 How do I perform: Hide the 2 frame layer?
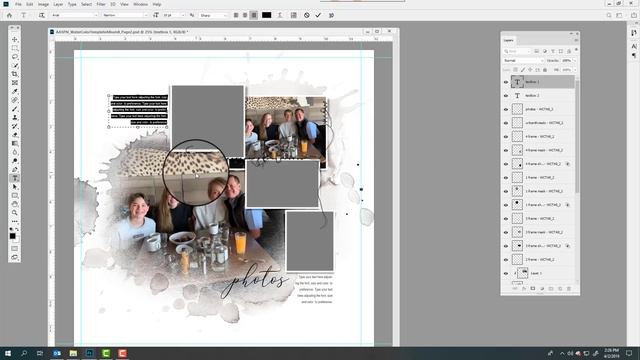click(x=506, y=260)
